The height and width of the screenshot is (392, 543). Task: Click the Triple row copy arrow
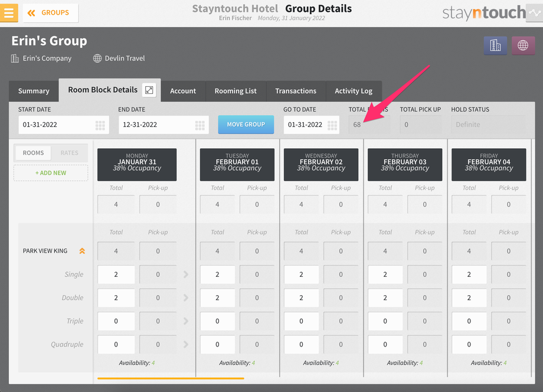click(x=186, y=321)
